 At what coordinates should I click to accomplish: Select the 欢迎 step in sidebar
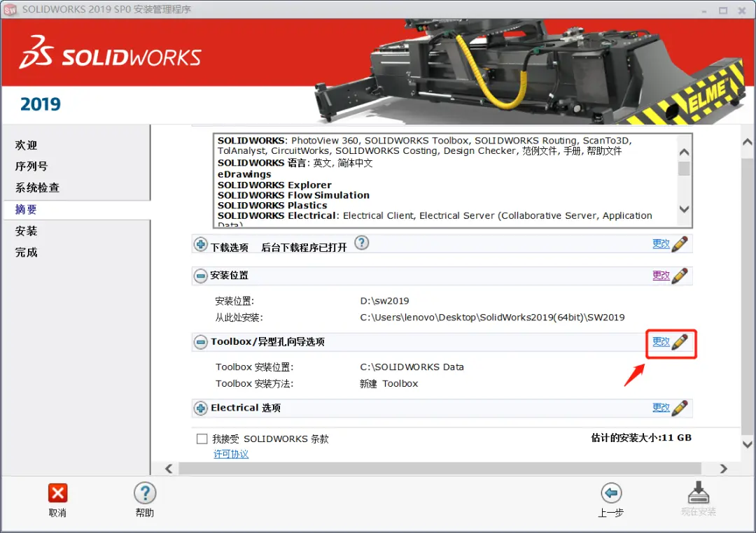click(x=26, y=145)
